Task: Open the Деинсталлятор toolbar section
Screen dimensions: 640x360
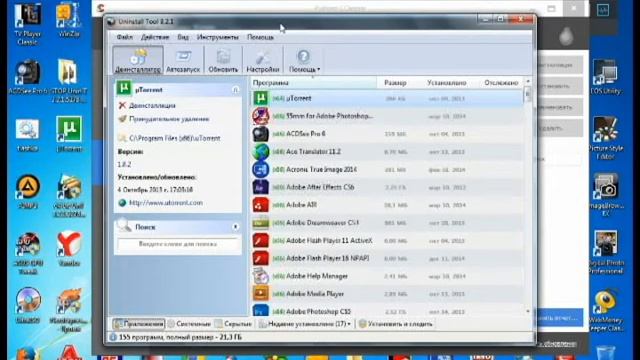Action: pos(138,60)
